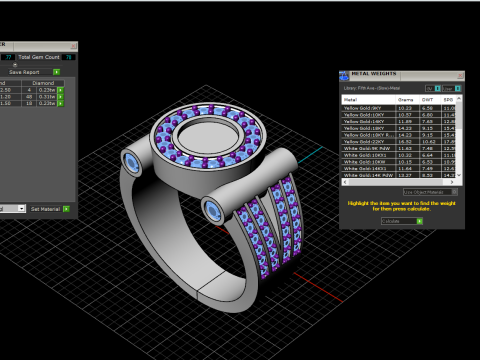Click the DWT column header
The height and width of the screenshot is (360, 480).
pos(430,100)
